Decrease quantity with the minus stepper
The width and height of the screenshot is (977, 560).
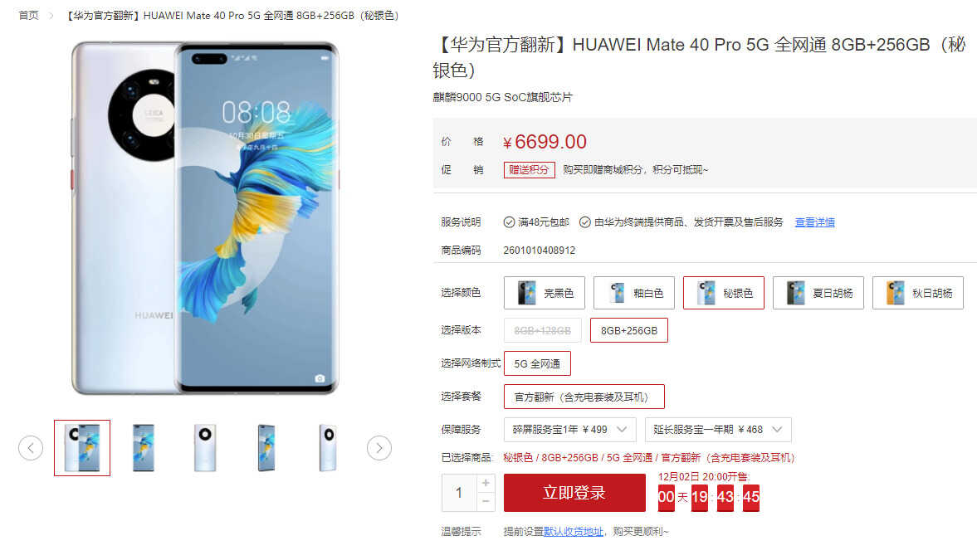pyautogui.click(x=486, y=501)
